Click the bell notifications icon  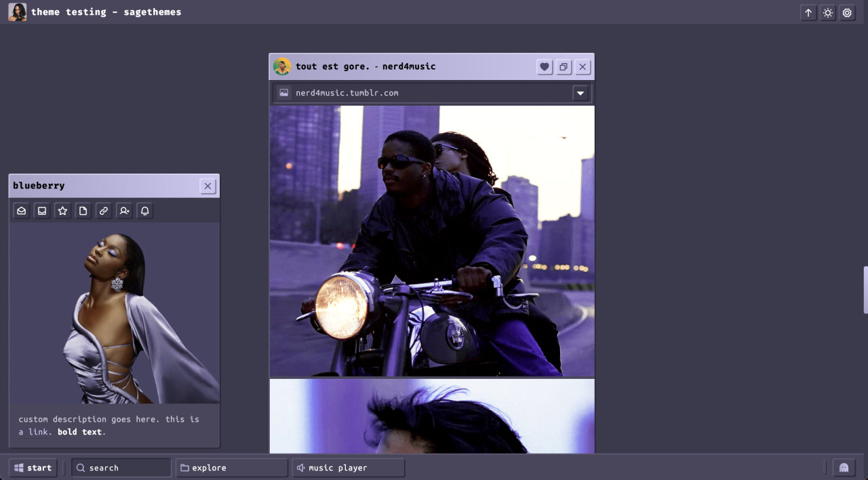tap(144, 211)
